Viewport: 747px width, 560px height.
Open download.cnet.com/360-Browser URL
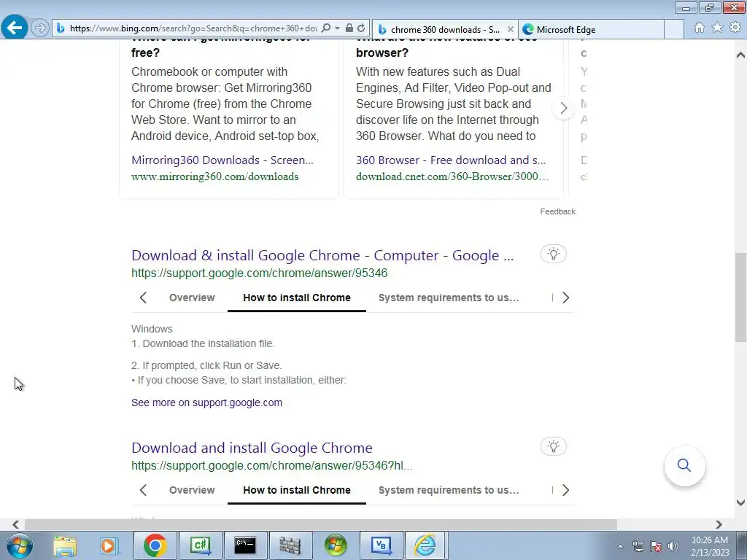tap(452, 176)
